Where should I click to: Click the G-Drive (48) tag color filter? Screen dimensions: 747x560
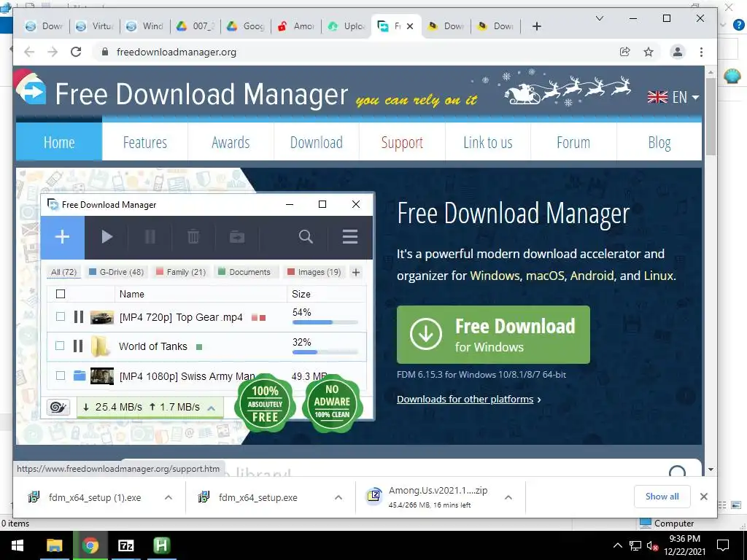point(117,272)
